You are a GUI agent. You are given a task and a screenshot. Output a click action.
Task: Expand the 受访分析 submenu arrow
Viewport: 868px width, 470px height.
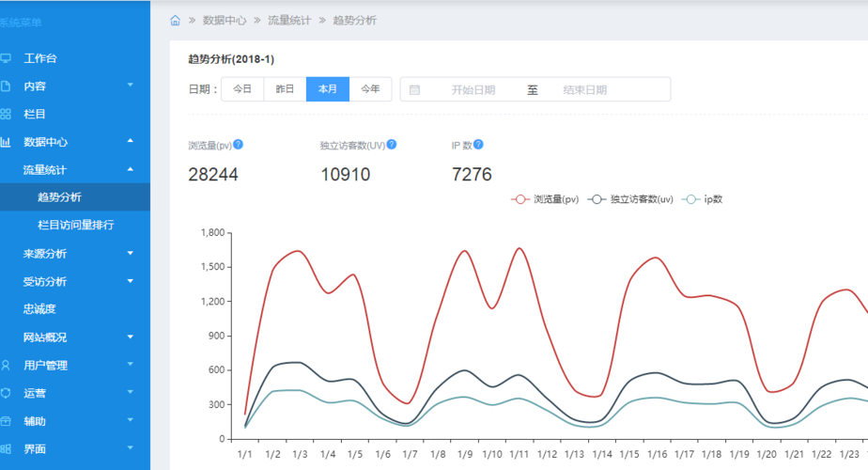coord(131,281)
